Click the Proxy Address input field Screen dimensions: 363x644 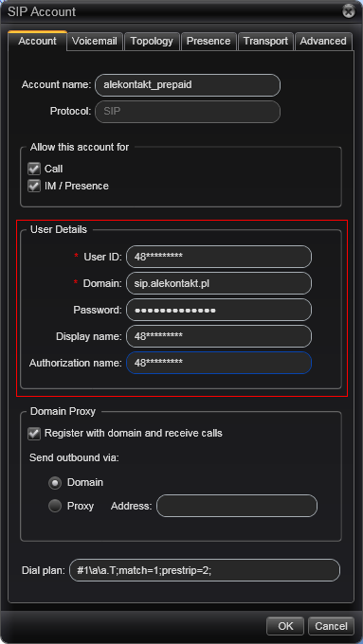click(x=237, y=506)
